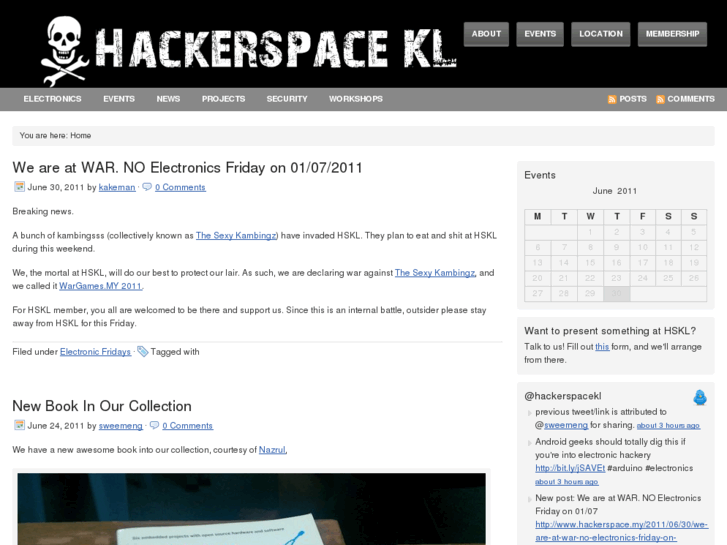Open 'this' form link in sidebar
The width and height of the screenshot is (727, 545).
click(x=602, y=346)
